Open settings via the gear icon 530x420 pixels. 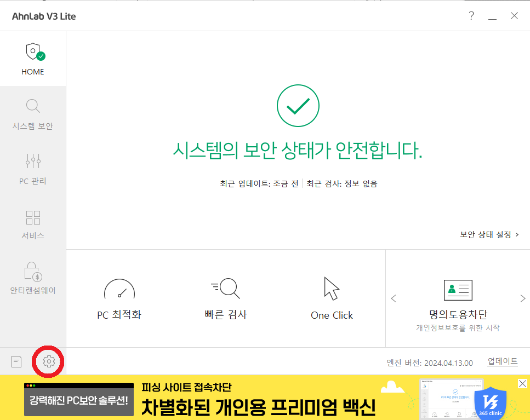point(49,361)
